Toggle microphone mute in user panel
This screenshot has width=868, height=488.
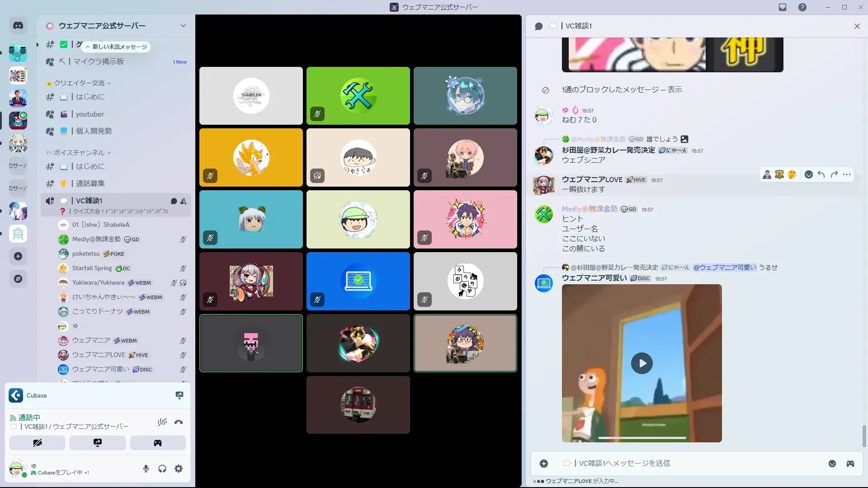tap(146, 469)
